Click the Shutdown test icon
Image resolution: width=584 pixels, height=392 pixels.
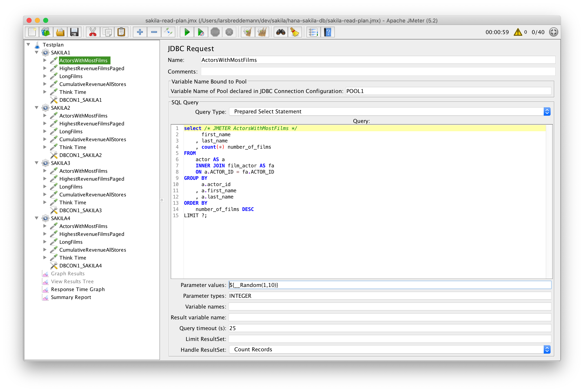click(x=229, y=32)
